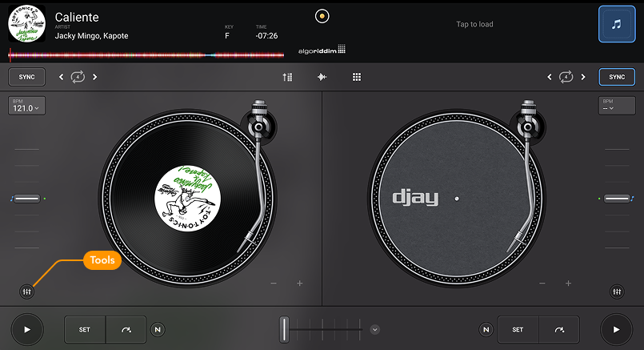
Task: Switch to the waveform view icon
Action: pyautogui.click(x=322, y=77)
